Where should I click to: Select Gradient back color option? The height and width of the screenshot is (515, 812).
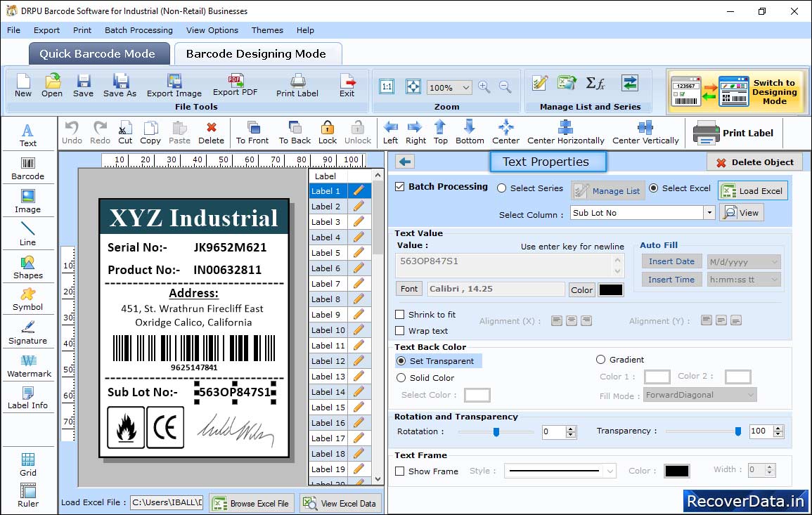(600, 360)
